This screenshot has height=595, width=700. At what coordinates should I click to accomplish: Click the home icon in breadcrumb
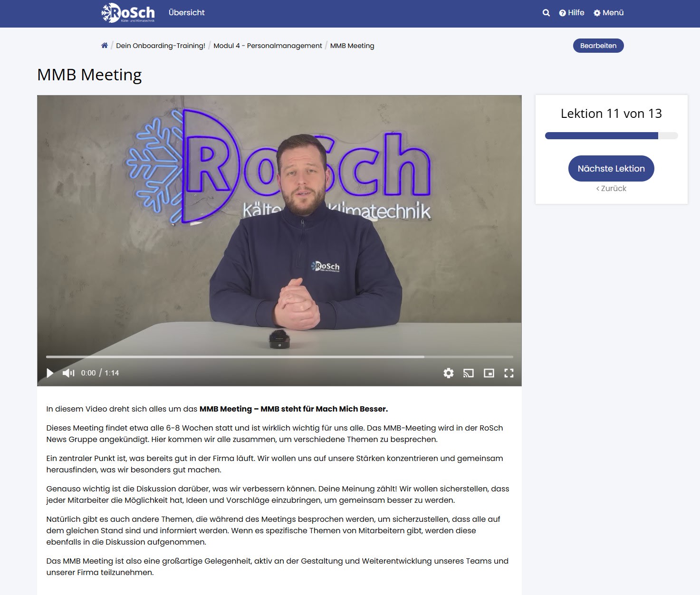point(105,46)
